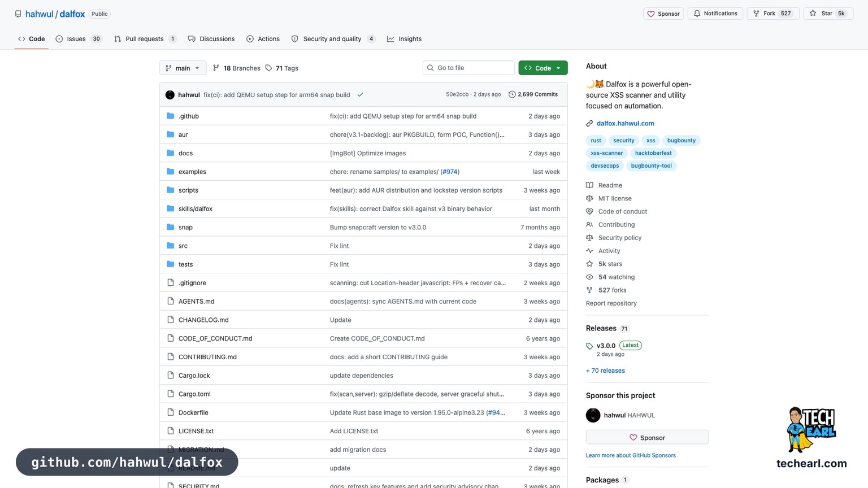The image size is (868, 488).
Task: Click the commit history clock icon
Action: pyautogui.click(x=512, y=94)
